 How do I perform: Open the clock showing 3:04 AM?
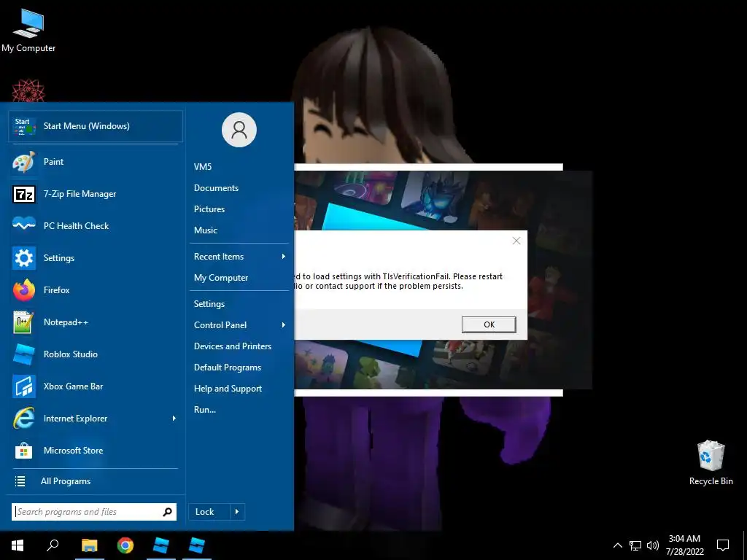pyautogui.click(x=684, y=545)
